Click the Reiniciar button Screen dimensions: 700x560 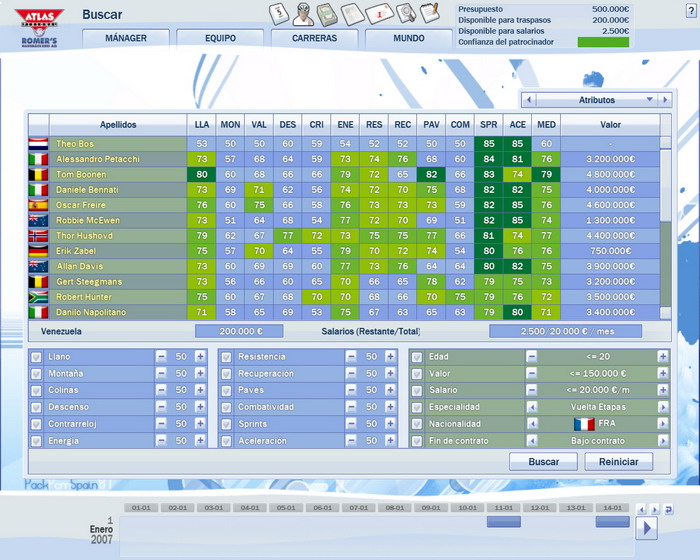(x=619, y=462)
